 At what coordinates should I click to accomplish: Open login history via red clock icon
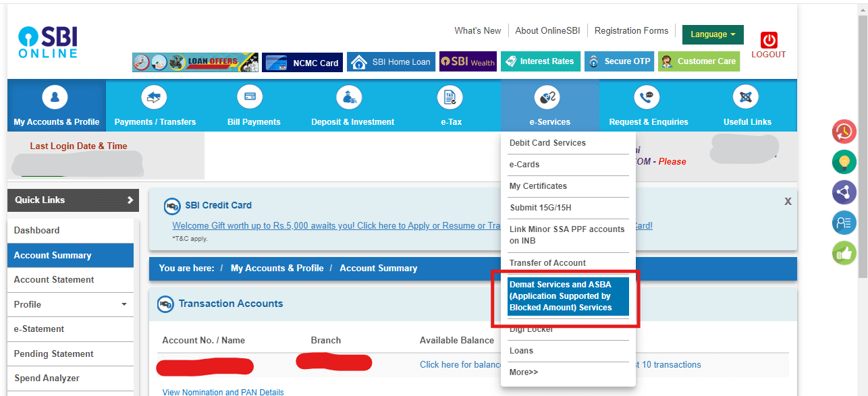844,132
